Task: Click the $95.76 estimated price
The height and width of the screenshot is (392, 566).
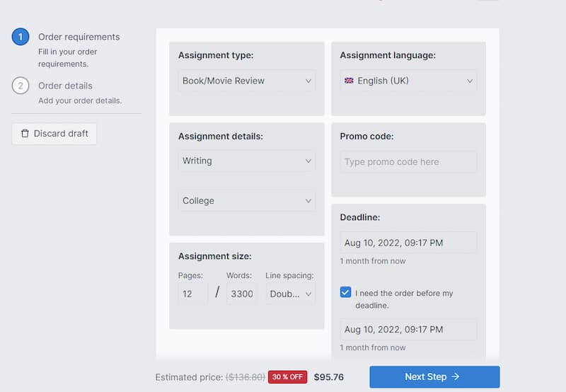Action: [328, 377]
